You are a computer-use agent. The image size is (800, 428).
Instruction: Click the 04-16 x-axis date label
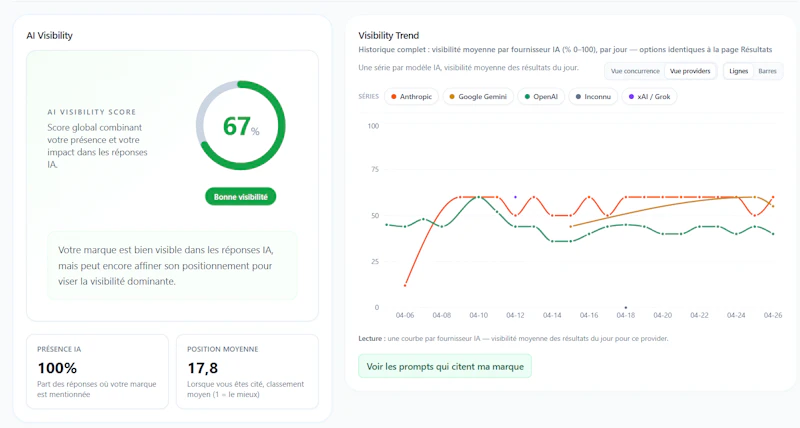tap(589, 315)
